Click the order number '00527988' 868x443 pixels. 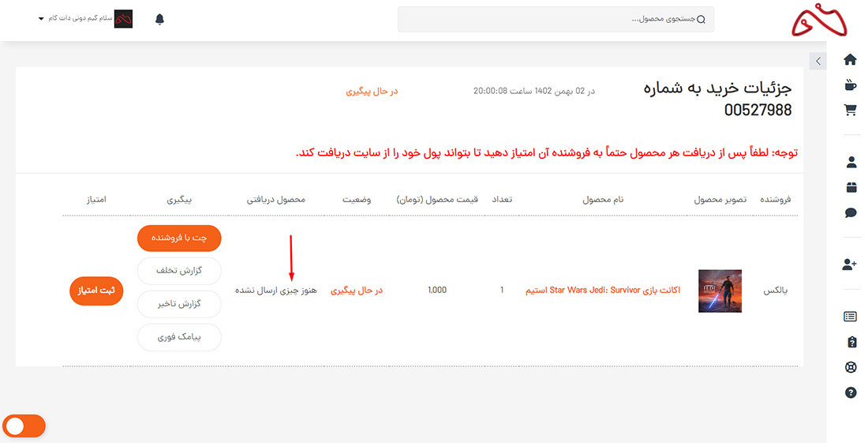[x=758, y=110]
